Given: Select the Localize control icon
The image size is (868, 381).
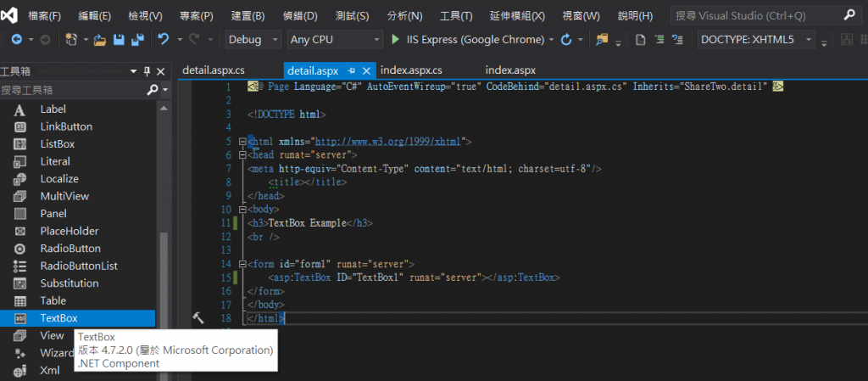Looking at the screenshot, I should click(x=20, y=179).
